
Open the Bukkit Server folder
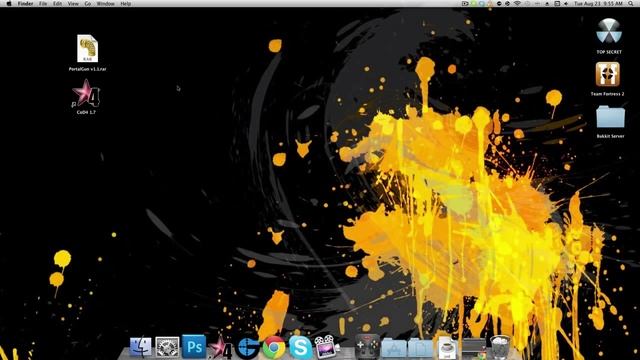[x=610, y=117]
